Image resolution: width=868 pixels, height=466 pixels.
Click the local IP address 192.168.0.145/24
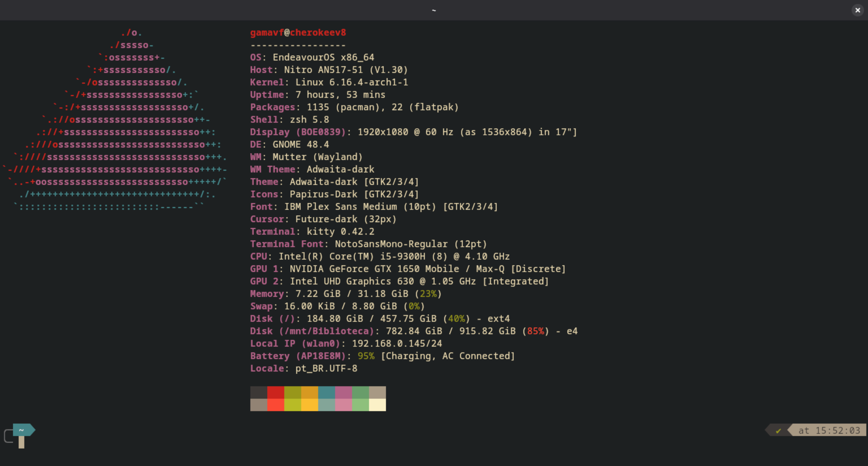point(397,343)
